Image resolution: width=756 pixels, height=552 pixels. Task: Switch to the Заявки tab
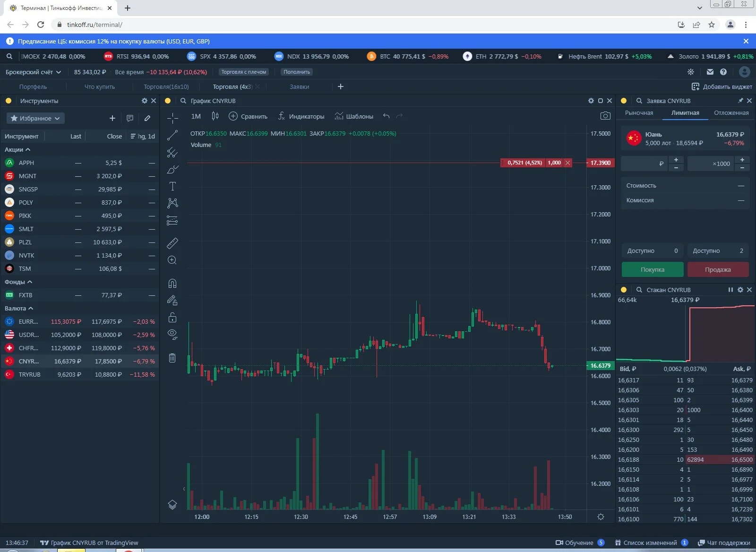[300, 87]
